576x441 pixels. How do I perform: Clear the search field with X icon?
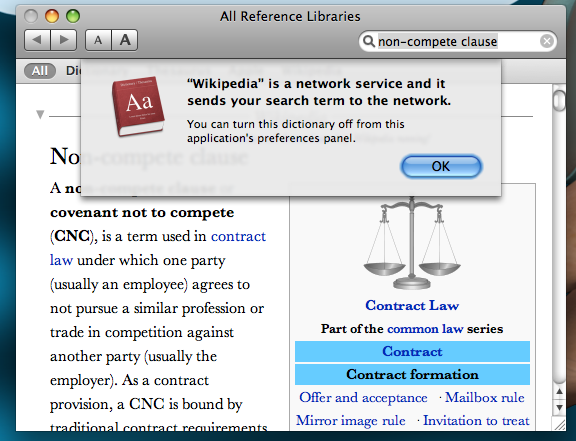pyautogui.click(x=547, y=41)
